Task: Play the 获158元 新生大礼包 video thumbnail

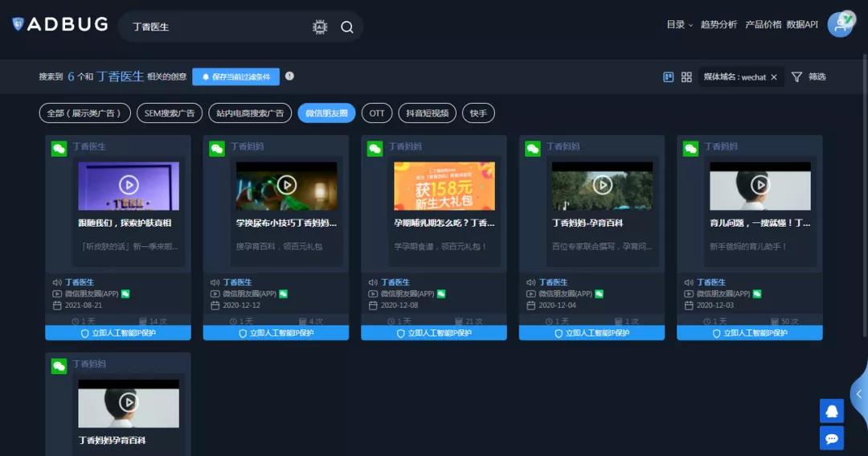Action: 444,186
